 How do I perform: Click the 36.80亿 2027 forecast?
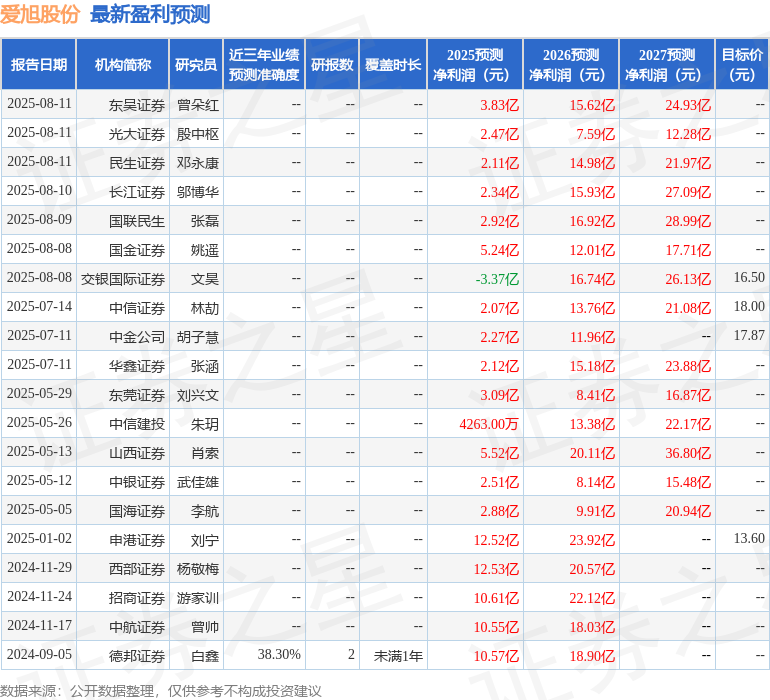click(x=688, y=453)
